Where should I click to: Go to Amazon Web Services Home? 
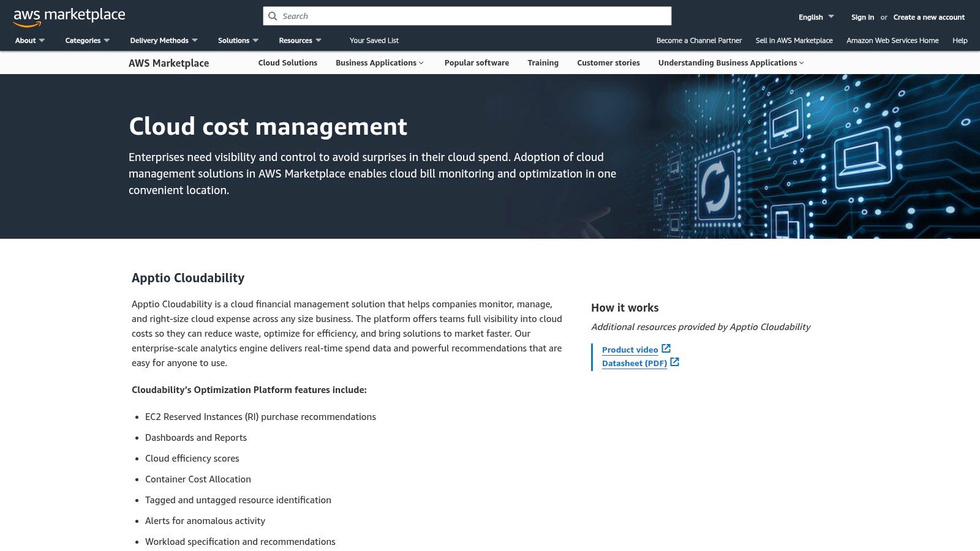point(892,40)
